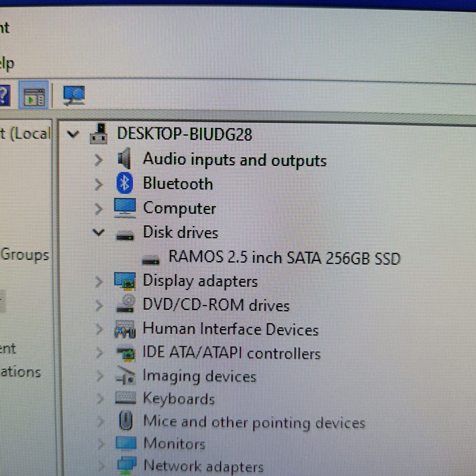Click the Display adapters icon
This screenshot has height=476, width=476.
coord(125,281)
